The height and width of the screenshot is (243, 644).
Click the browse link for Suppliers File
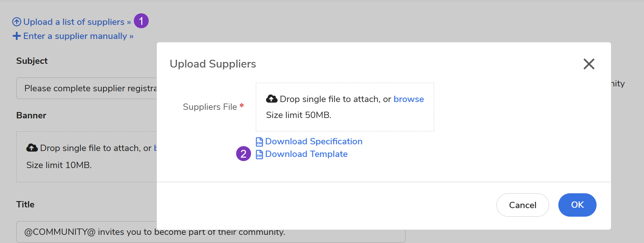pos(409,99)
